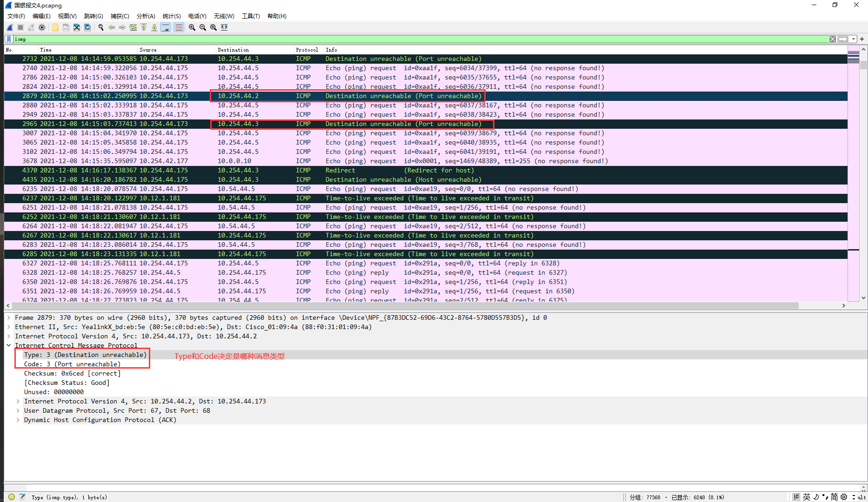Go to first packet using the up-arrow icon

(x=144, y=27)
